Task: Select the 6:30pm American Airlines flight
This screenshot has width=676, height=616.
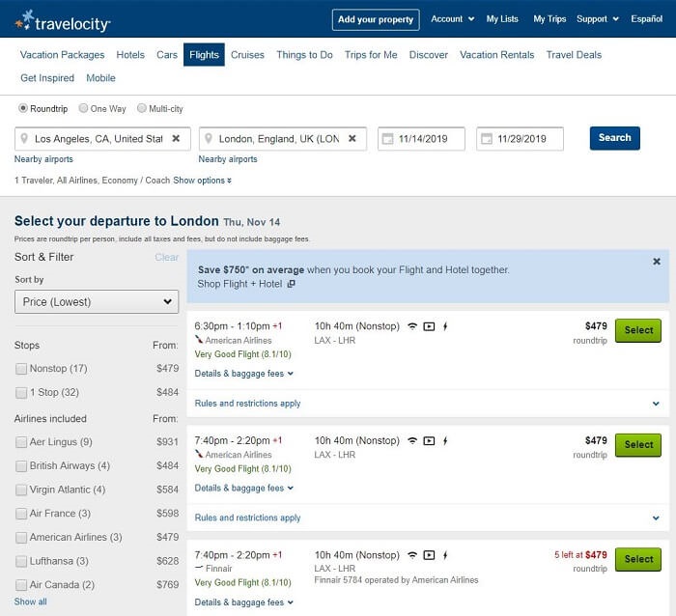Action: (638, 330)
